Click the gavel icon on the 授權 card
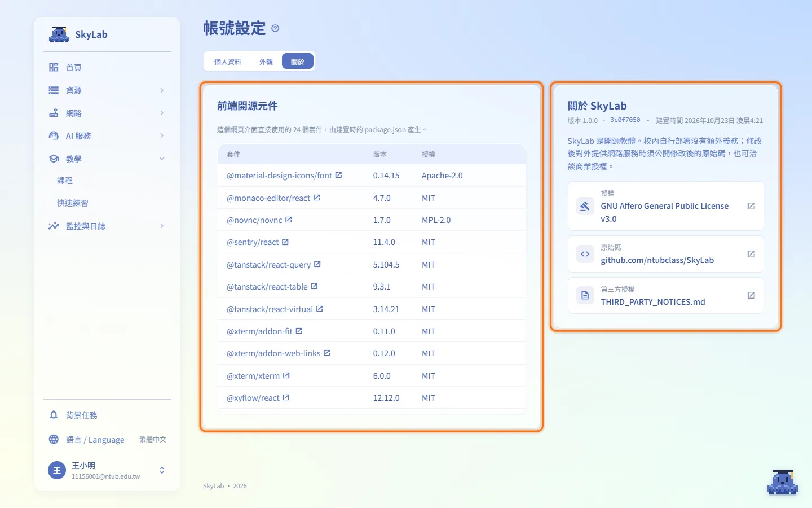 point(585,206)
